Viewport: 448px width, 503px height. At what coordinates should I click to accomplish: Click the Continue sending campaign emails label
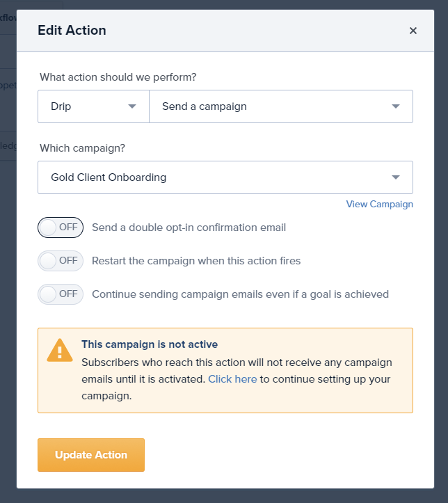coord(240,294)
